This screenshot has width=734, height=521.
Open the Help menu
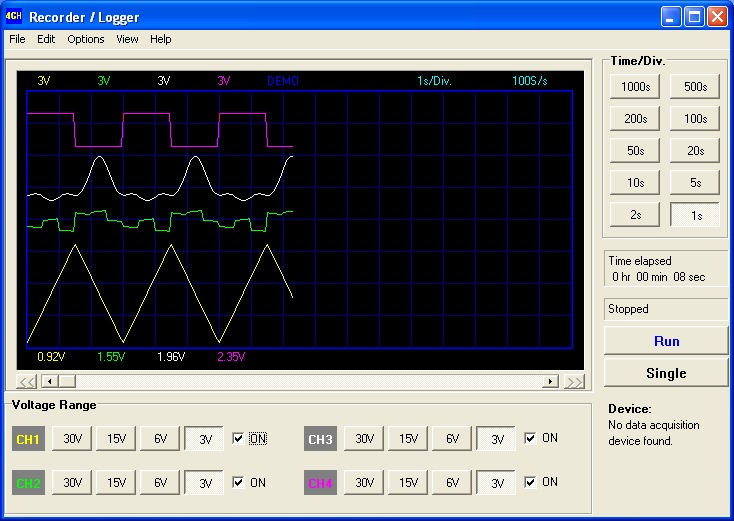161,39
